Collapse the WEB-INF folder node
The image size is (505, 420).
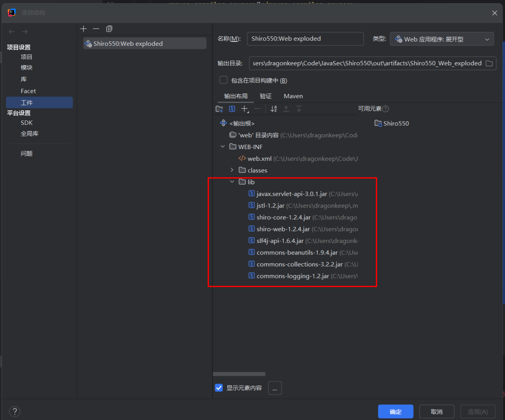tap(223, 147)
